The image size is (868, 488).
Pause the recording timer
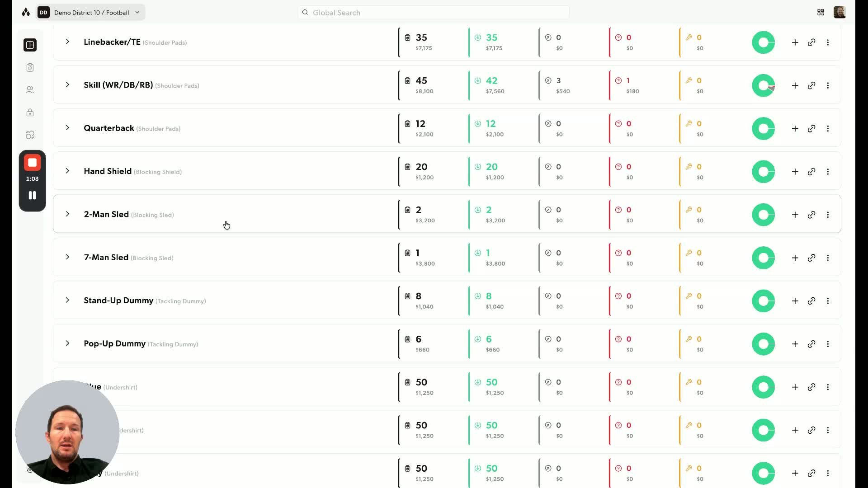click(32, 195)
